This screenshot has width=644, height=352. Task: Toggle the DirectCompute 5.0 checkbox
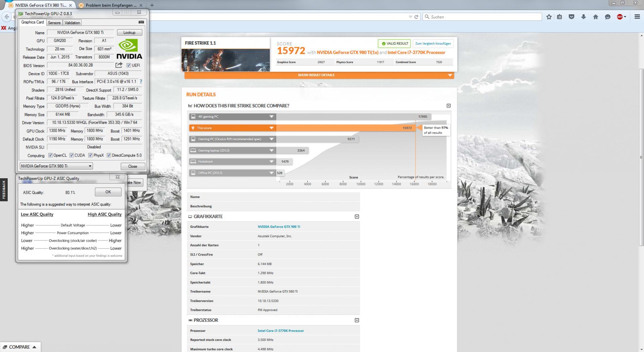coord(109,155)
